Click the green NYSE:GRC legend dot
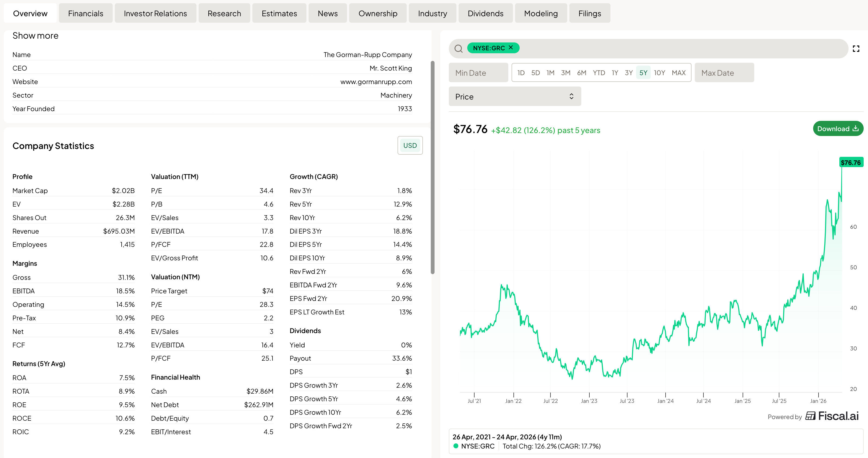The image size is (868, 458). tap(456, 446)
